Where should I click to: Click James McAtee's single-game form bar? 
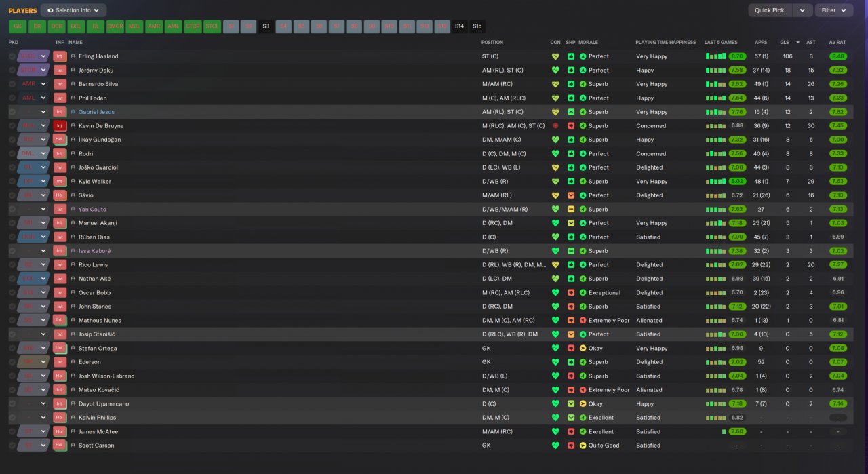pos(724,431)
